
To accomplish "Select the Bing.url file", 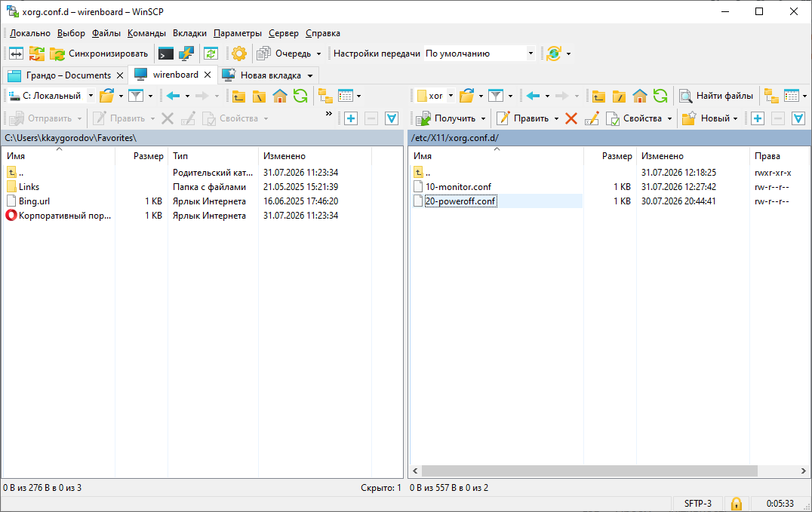I will 34,201.
